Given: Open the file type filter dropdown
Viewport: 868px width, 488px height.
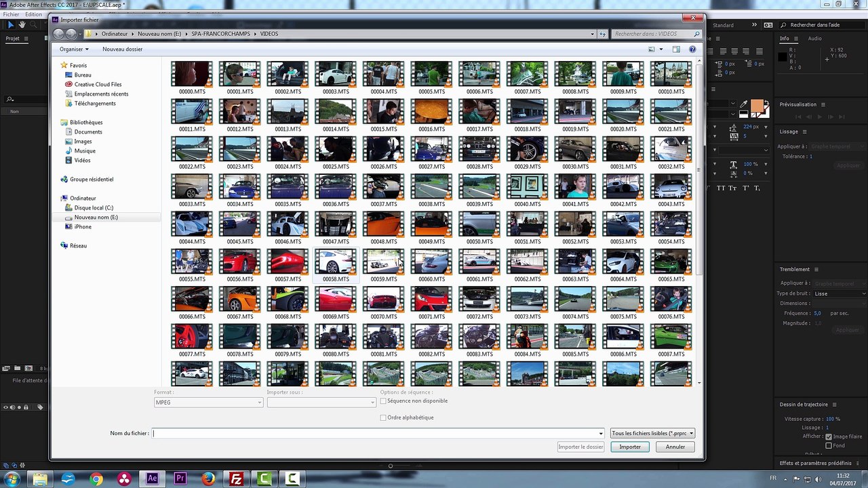Looking at the screenshot, I should [x=652, y=433].
